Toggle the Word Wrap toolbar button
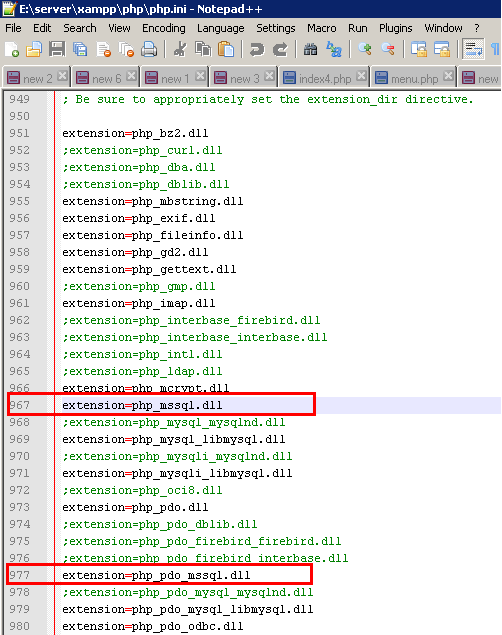The height and width of the screenshot is (635, 502). point(473,49)
